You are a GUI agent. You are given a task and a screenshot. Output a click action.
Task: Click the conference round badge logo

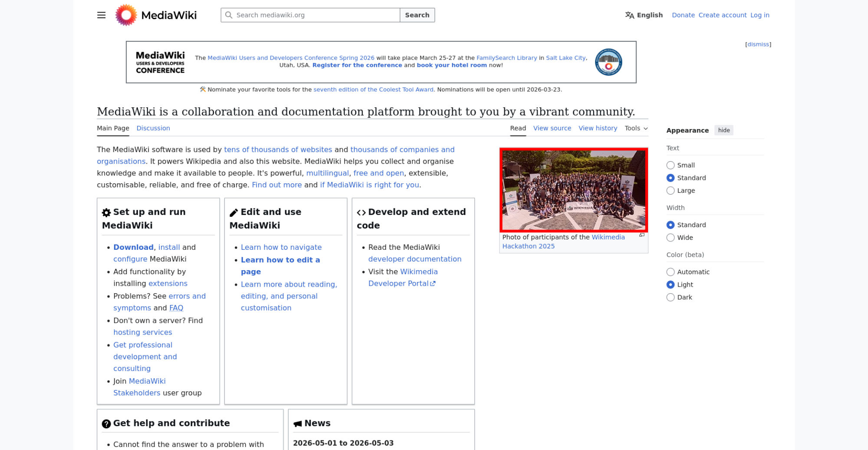608,62
